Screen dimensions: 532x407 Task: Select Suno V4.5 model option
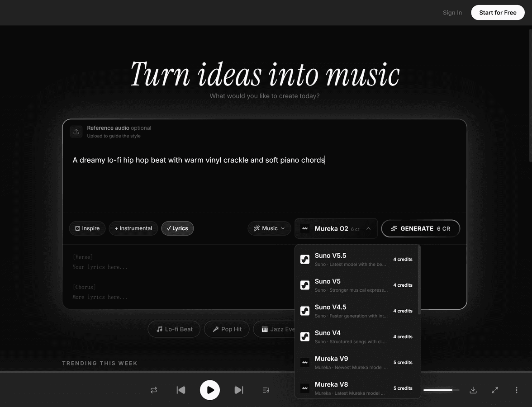point(357,311)
